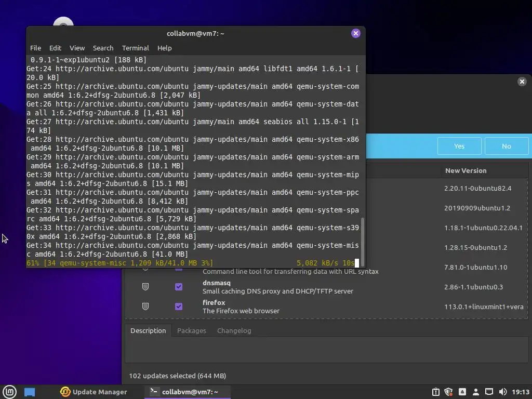Image resolution: width=532 pixels, height=399 pixels.
Task: Click the curl description text line
Action: [x=290, y=271]
